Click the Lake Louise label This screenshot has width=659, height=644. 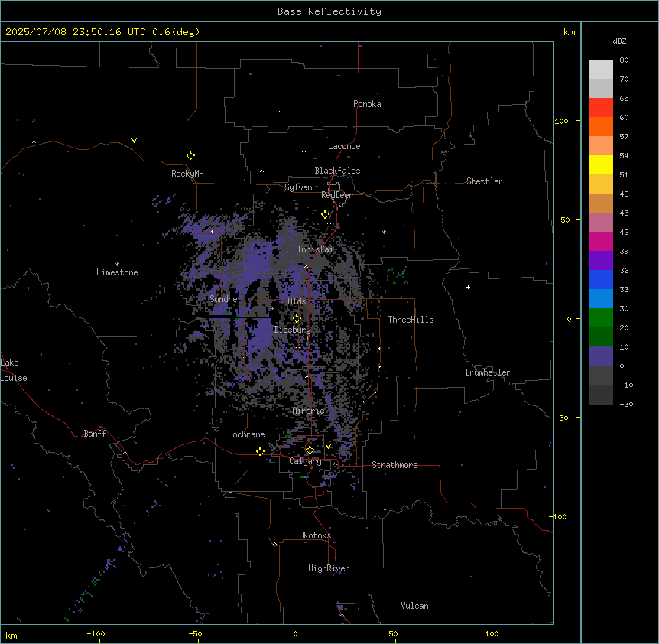pos(14,370)
